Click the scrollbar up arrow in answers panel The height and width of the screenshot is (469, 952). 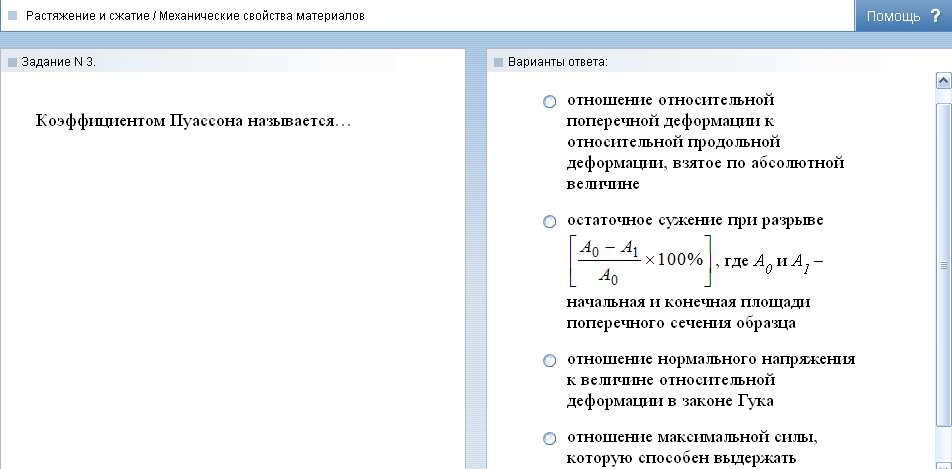point(944,80)
